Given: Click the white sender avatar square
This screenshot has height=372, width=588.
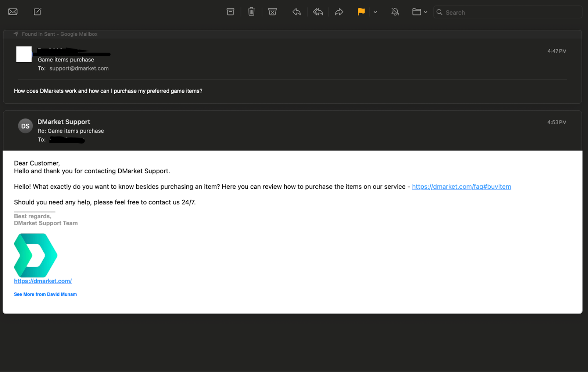Looking at the screenshot, I should click(x=24, y=54).
